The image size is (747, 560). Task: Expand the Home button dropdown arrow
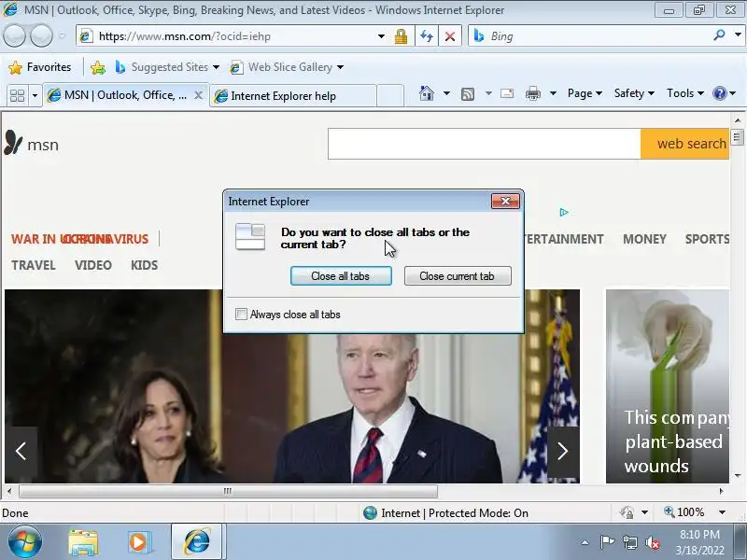click(x=446, y=93)
